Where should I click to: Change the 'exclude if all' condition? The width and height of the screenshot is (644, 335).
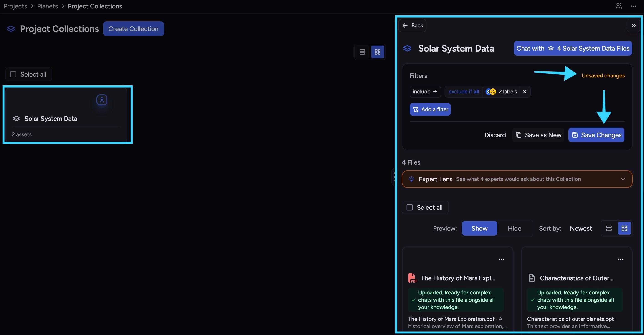click(x=464, y=92)
